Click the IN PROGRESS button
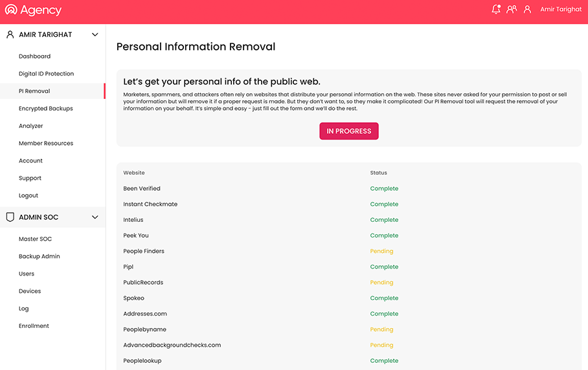This screenshot has width=588, height=370. click(348, 131)
